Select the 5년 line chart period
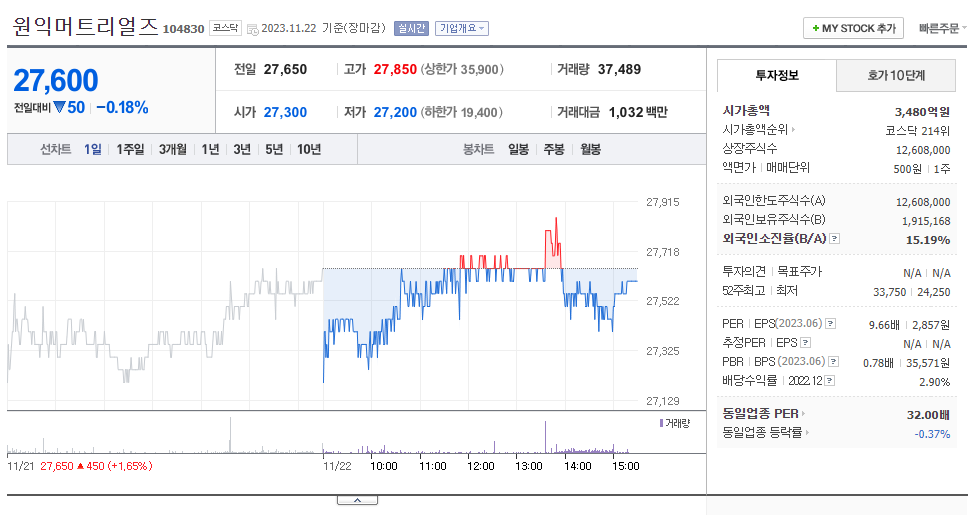The width and height of the screenshot is (979, 515). point(274,149)
